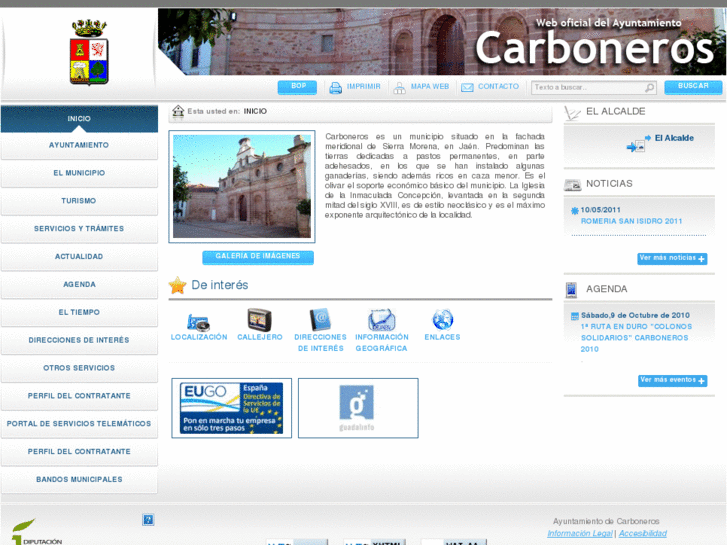
Task: Open the El Alcalde link
Action: (674, 138)
